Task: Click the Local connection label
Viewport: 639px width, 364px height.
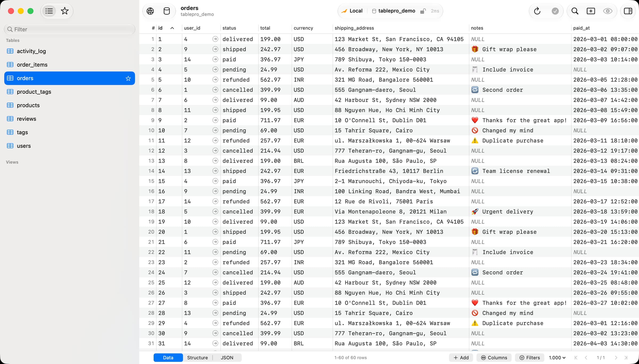Action: coord(352,11)
